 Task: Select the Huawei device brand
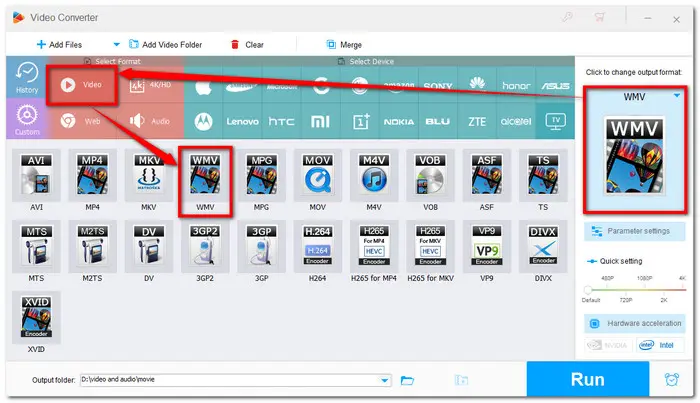[x=477, y=85]
